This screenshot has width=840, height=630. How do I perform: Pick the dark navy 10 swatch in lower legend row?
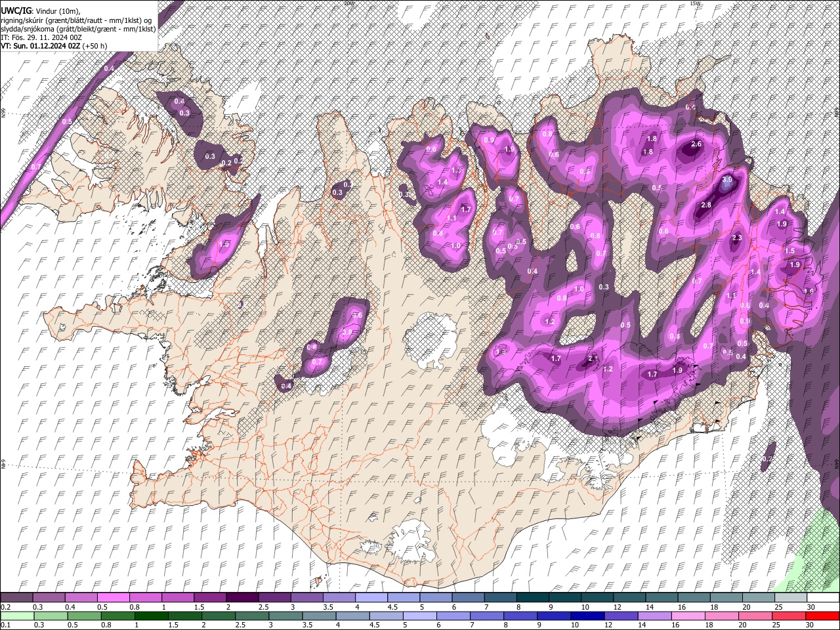click(x=586, y=616)
